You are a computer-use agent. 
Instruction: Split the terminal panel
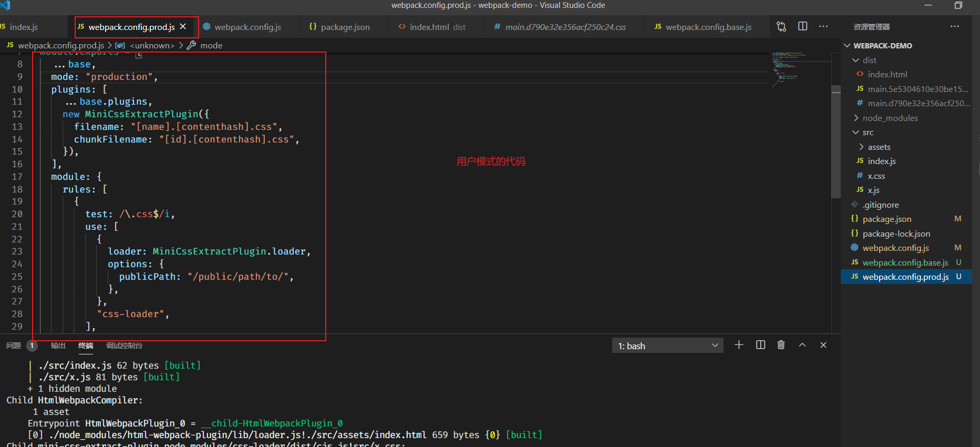(x=760, y=345)
